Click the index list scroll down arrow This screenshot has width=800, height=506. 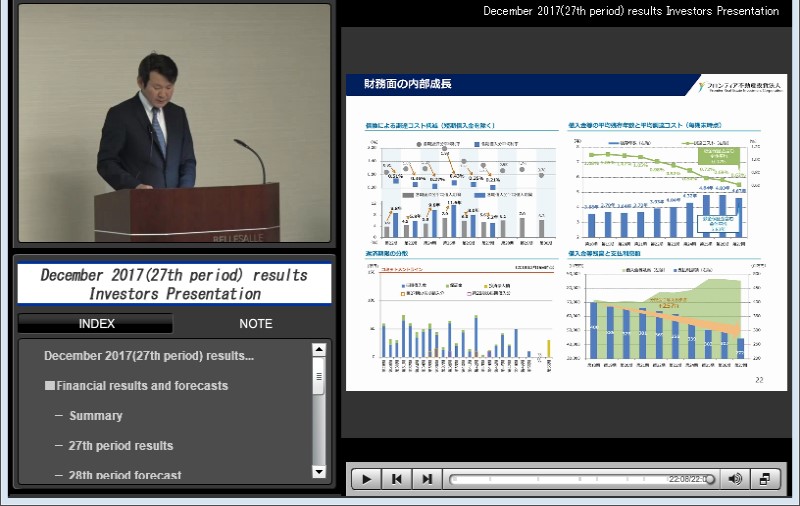coord(319,471)
